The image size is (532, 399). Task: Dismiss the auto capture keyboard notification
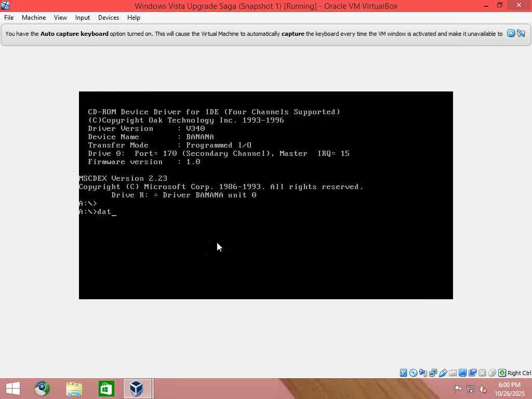click(x=511, y=33)
